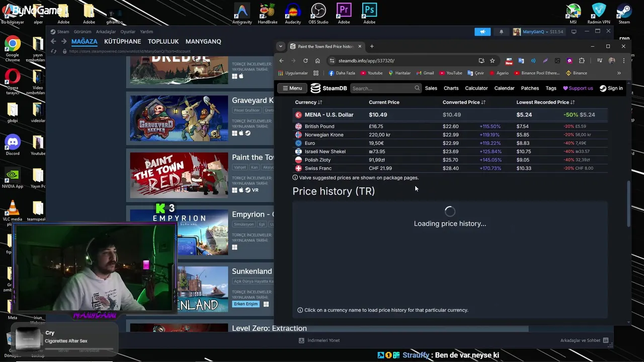Open the Patches page on SteamDB

[530, 88]
